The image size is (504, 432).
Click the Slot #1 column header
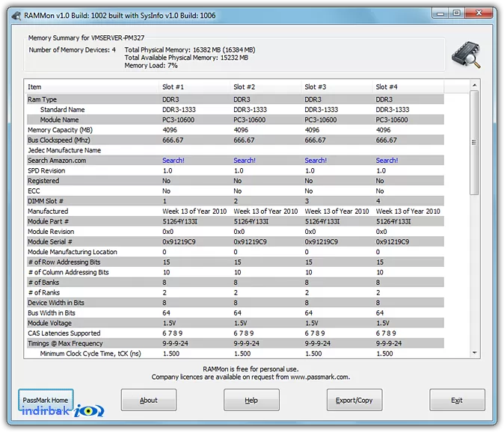click(194, 87)
